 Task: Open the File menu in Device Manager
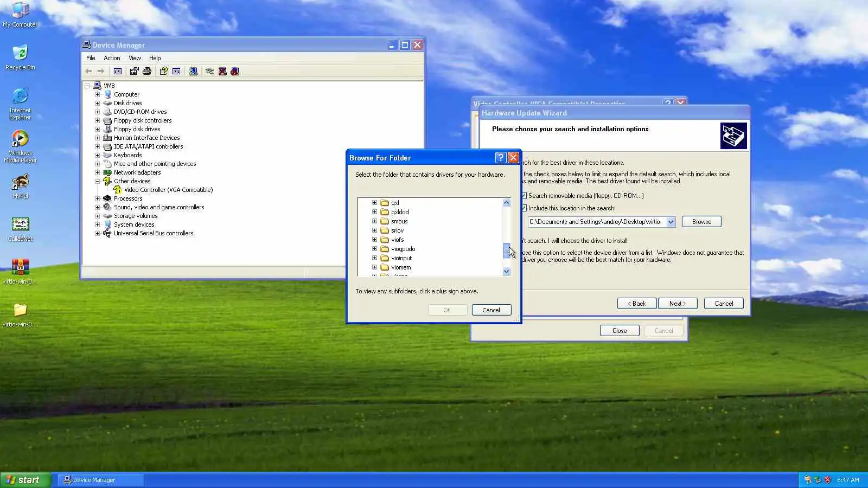91,58
